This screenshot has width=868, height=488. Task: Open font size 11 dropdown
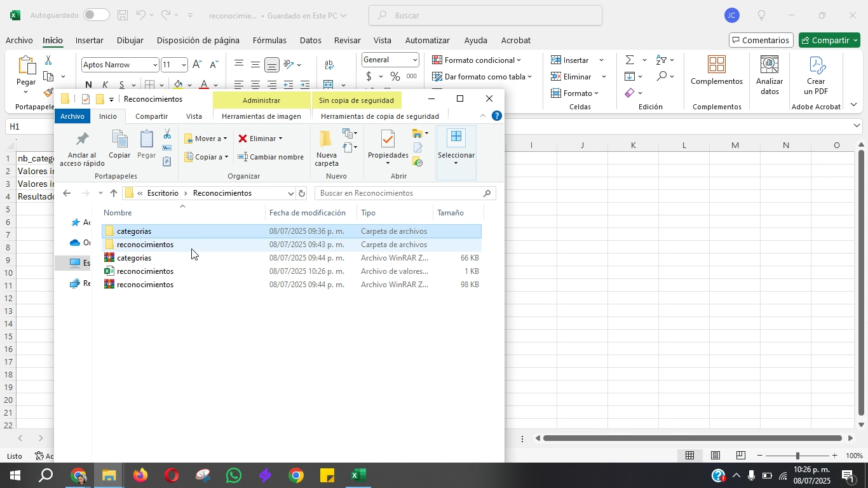[x=184, y=65]
